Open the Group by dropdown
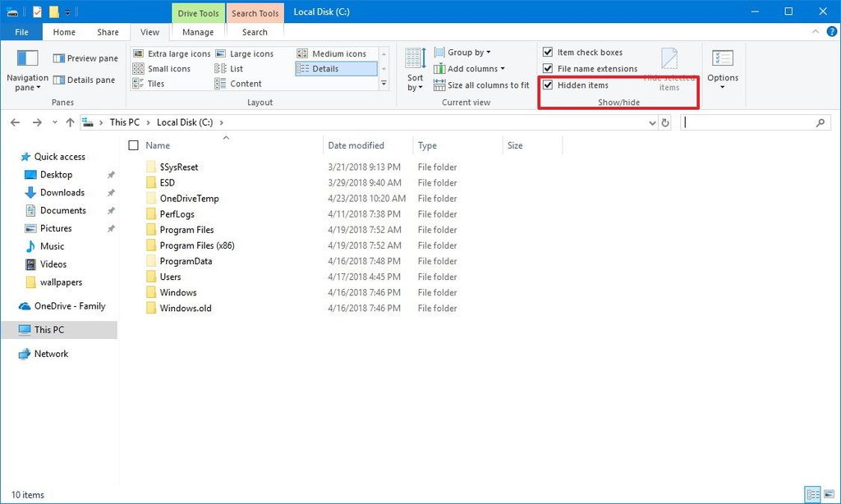 click(x=462, y=52)
